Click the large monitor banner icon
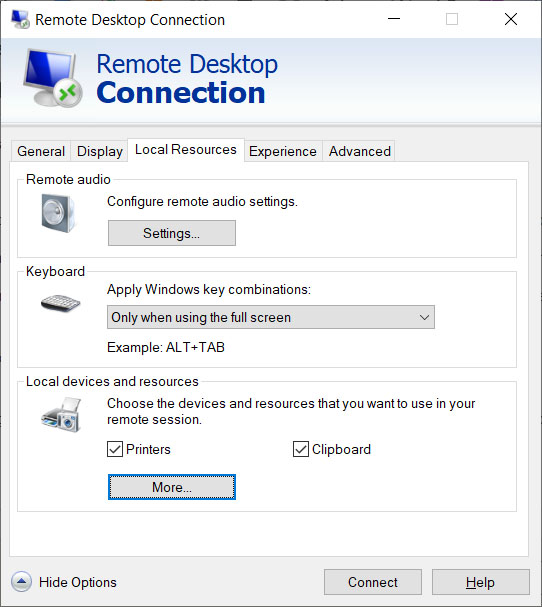The height and width of the screenshot is (607, 542). pyautogui.click(x=53, y=78)
